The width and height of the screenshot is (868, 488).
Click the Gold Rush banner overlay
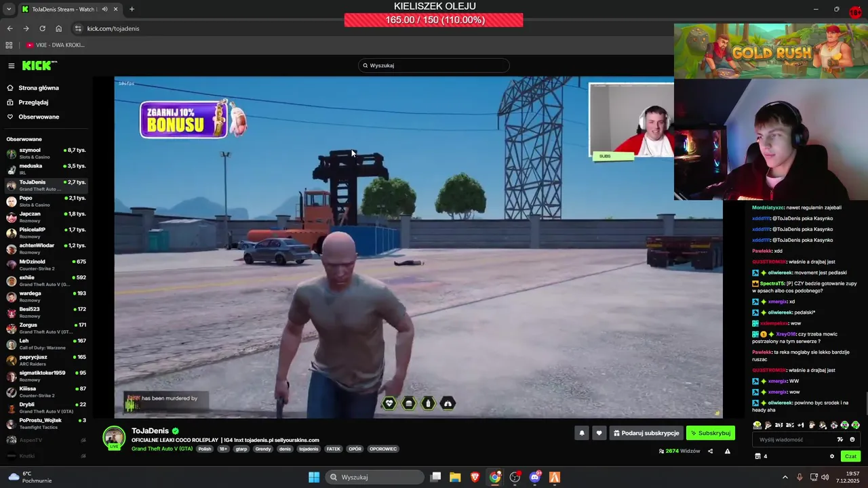click(x=771, y=52)
